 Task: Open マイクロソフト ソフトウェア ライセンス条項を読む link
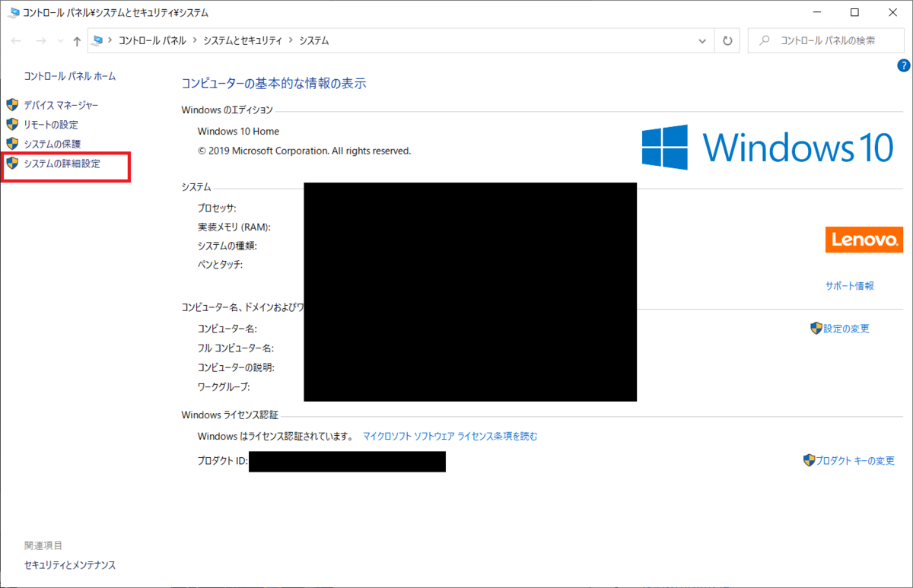tap(450, 437)
